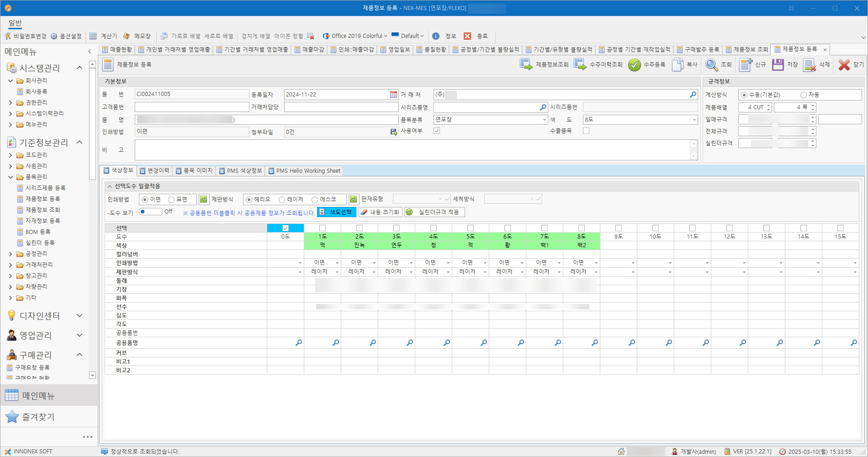Screen dimensions: 868x457
Task: Click the 수주등록 green check icon
Action: coord(634,65)
